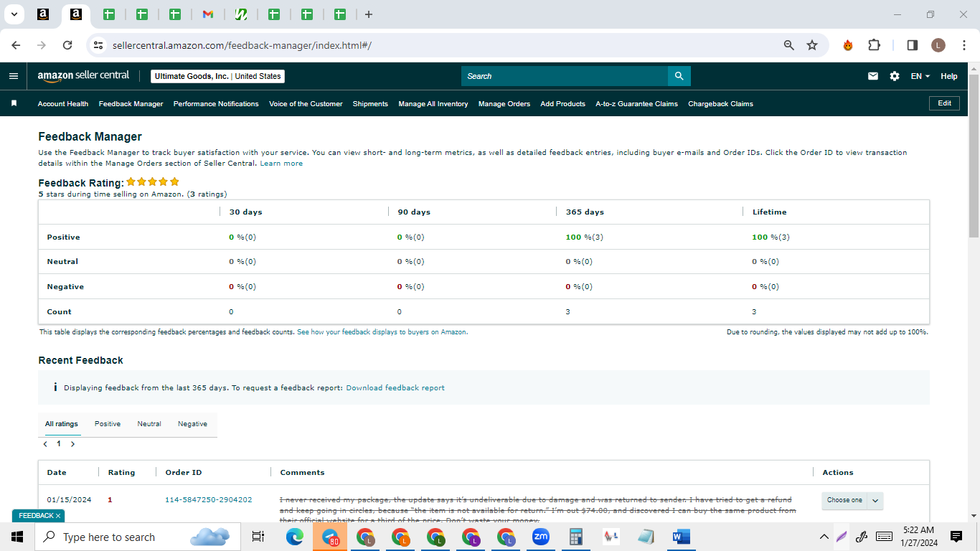Switch to the Negative ratings tab

[192, 424]
